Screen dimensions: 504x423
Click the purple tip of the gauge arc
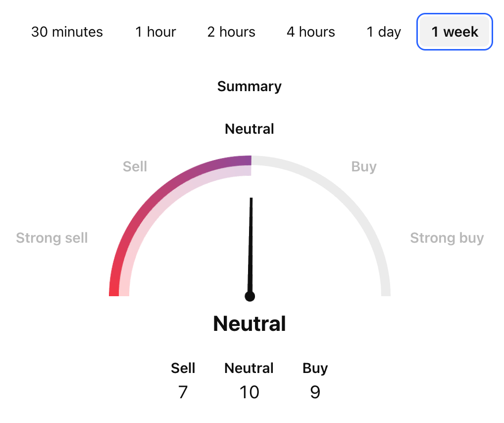point(245,159)
